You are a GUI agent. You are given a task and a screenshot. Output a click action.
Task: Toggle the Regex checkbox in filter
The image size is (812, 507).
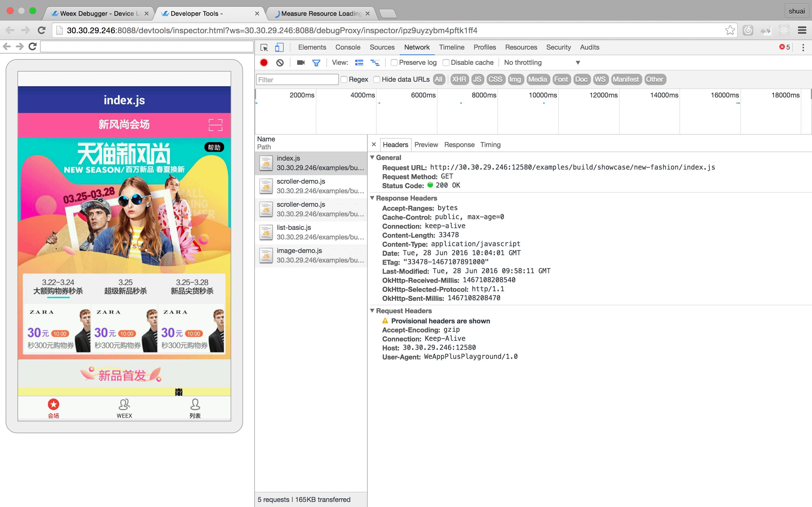345,79
